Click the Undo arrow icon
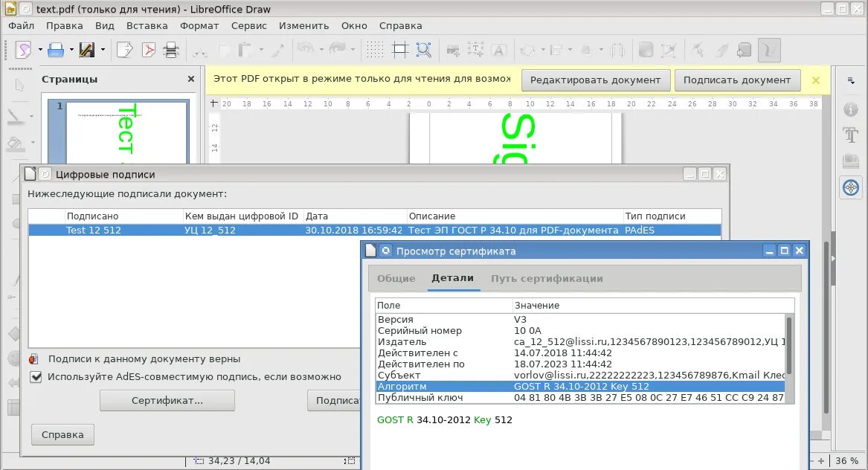This screenshot has width=868, height=470. (306, 50)
